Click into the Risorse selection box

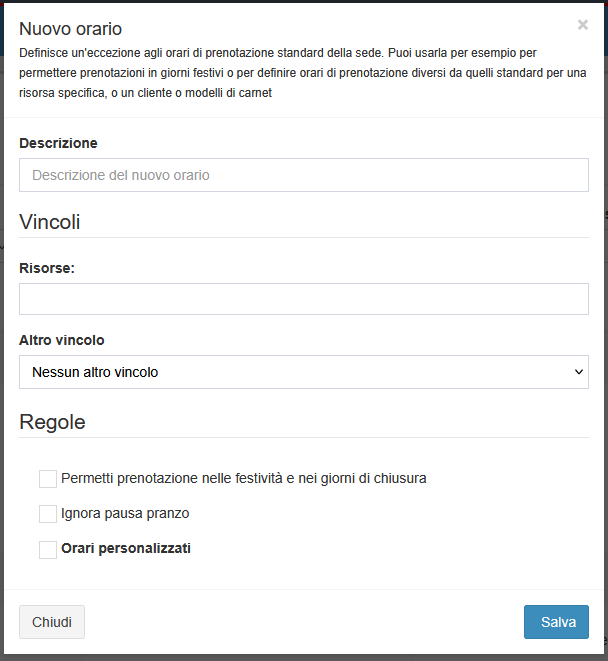[304, 299]
